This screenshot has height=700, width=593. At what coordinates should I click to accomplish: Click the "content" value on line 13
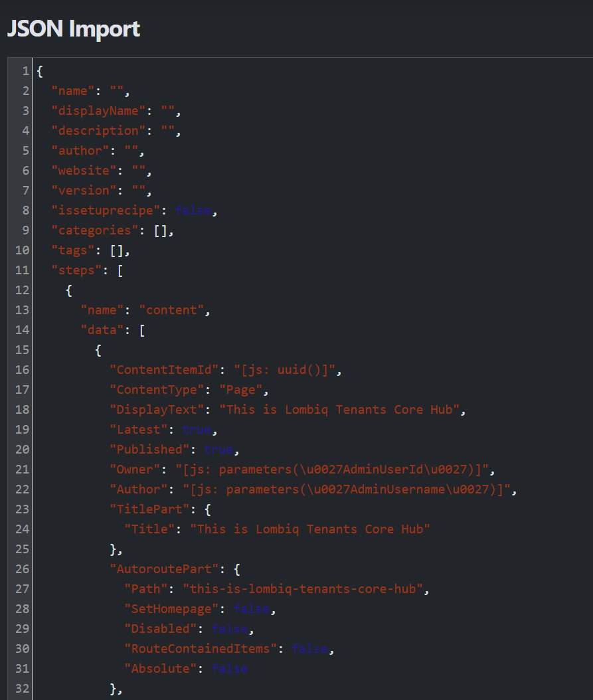tap(171, 310)
